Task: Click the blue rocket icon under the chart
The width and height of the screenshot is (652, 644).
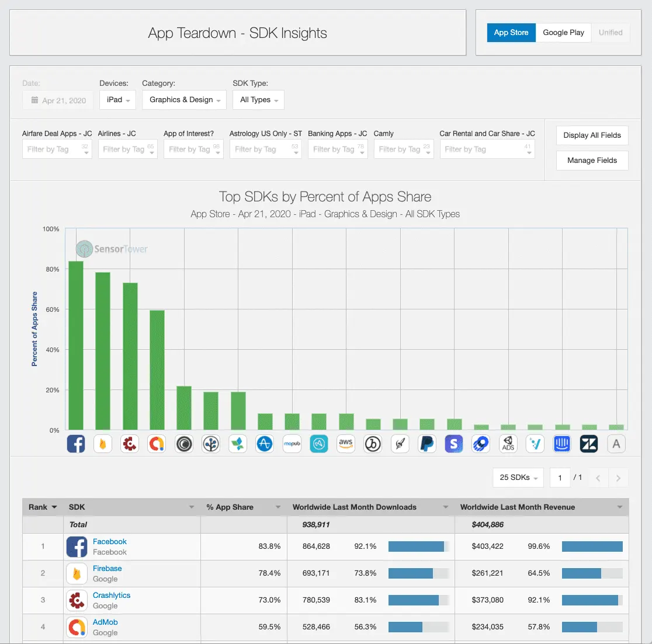Action: (481, 444)
